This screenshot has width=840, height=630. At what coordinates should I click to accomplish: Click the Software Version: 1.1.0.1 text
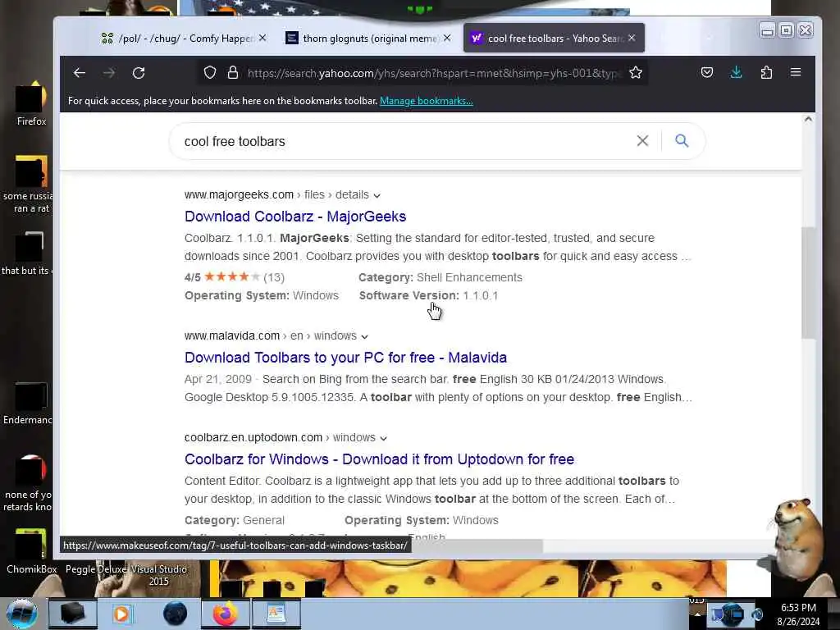point(428,295)
